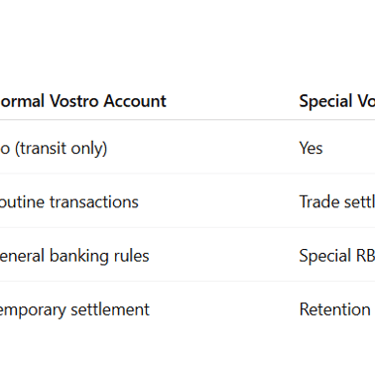Click the word 'Trade' in second row
The image size is (375, 366).
point(320,202)
